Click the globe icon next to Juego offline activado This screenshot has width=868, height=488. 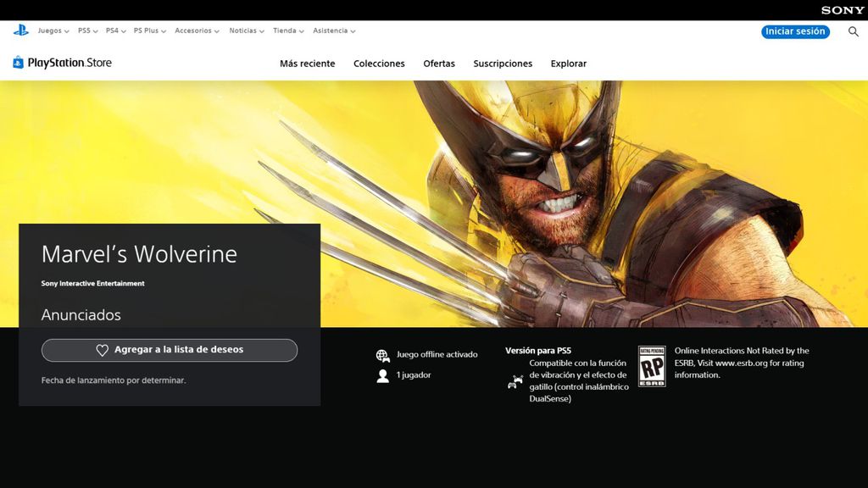point(383,354)
